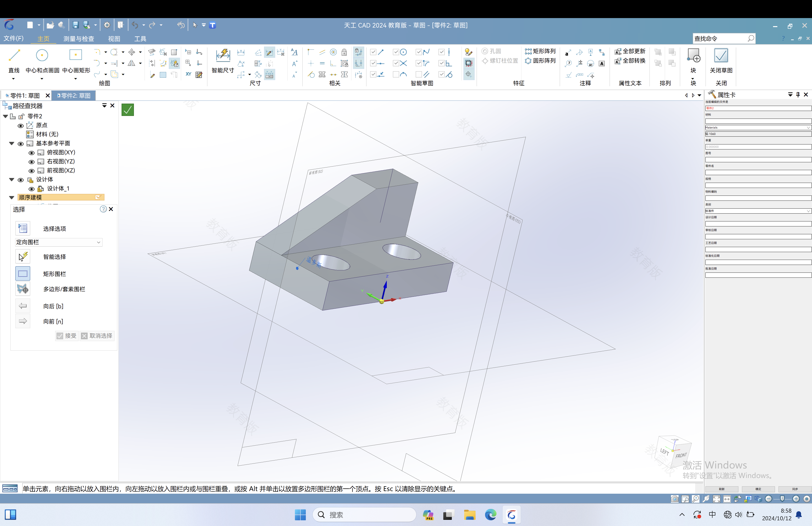Switch to the 工具 ribbon tab
This screenshot has width=812, height=526.
click(140, 39)
